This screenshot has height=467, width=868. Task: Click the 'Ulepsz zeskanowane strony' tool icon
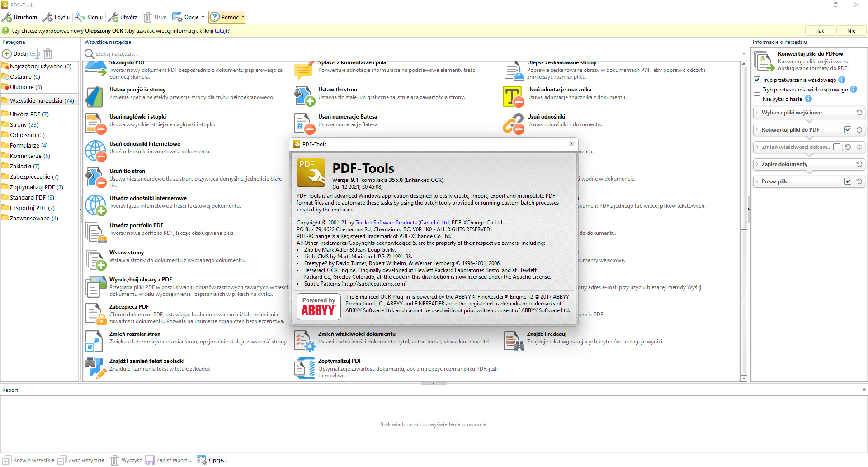(x=513, y=71)
